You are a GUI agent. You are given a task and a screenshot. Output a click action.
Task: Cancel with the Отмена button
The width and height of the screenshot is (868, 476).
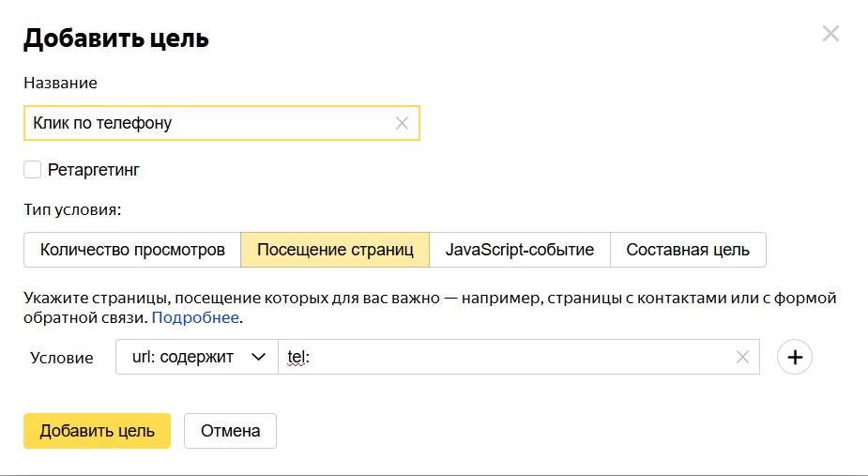[x=230, y=431]
